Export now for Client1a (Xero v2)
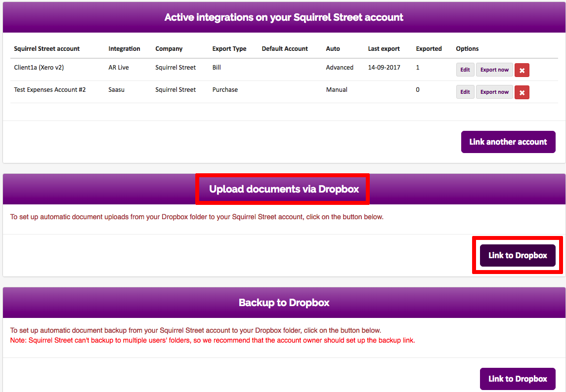 click(x=494, y=70)
